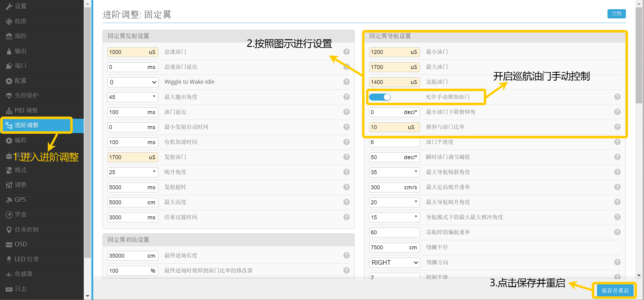
Task: Click the gear icon beside 配置
Action: (x=9, y=81)
